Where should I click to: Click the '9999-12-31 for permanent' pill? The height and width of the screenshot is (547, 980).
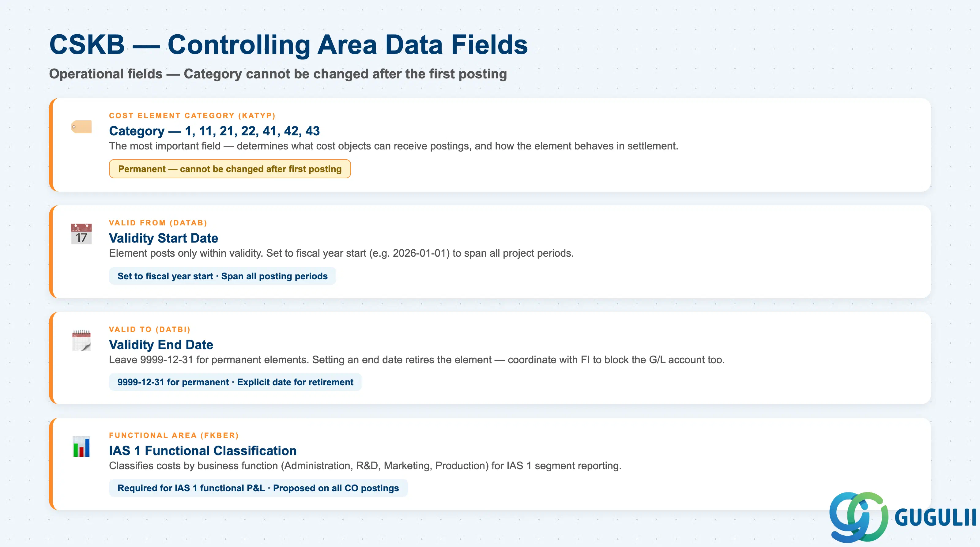tap(235, 382)
